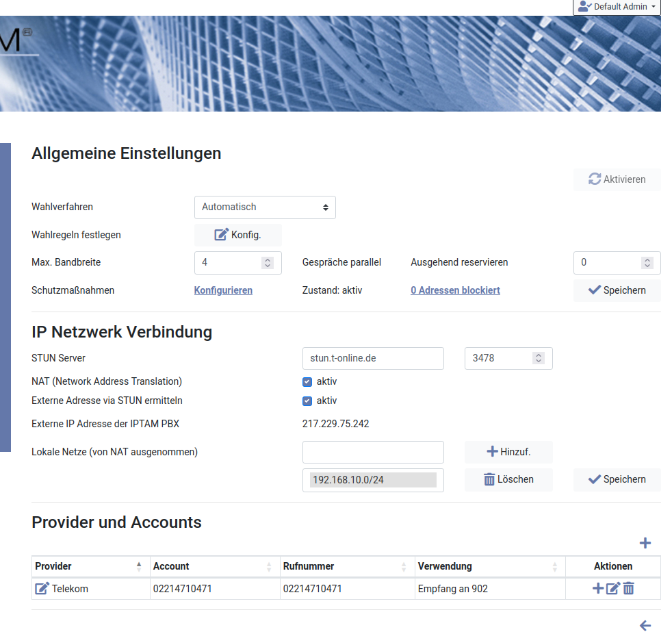Click the Max. Bandbreite number stepper
The image size is (672, 634).
[268, 262]
